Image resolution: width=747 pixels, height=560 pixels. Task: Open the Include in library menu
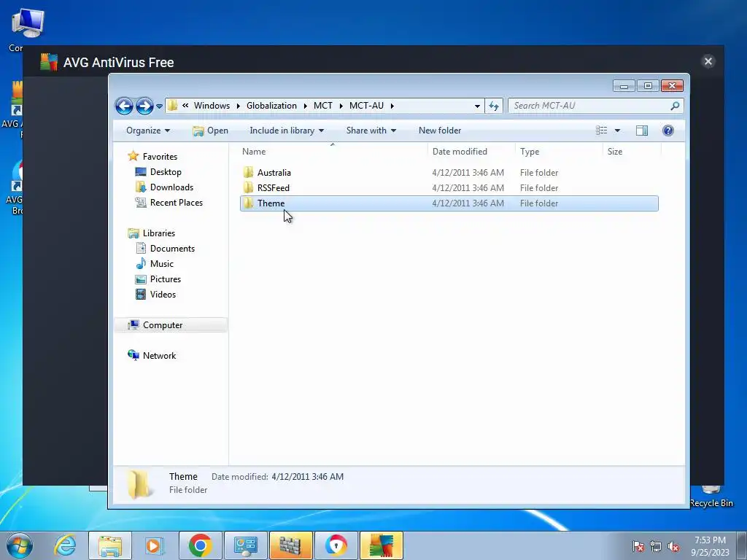tap(286, 131)
